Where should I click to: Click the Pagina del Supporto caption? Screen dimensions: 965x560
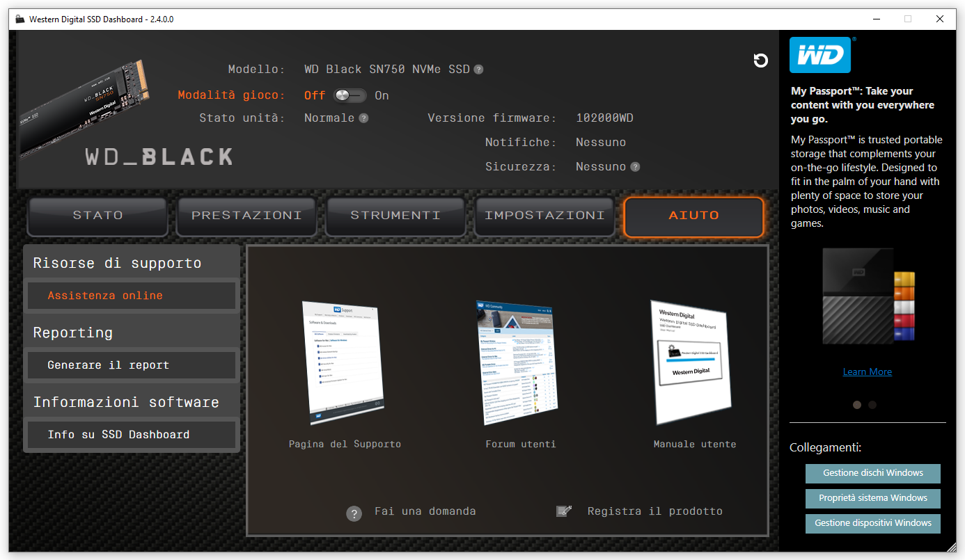tap(345, 444)
